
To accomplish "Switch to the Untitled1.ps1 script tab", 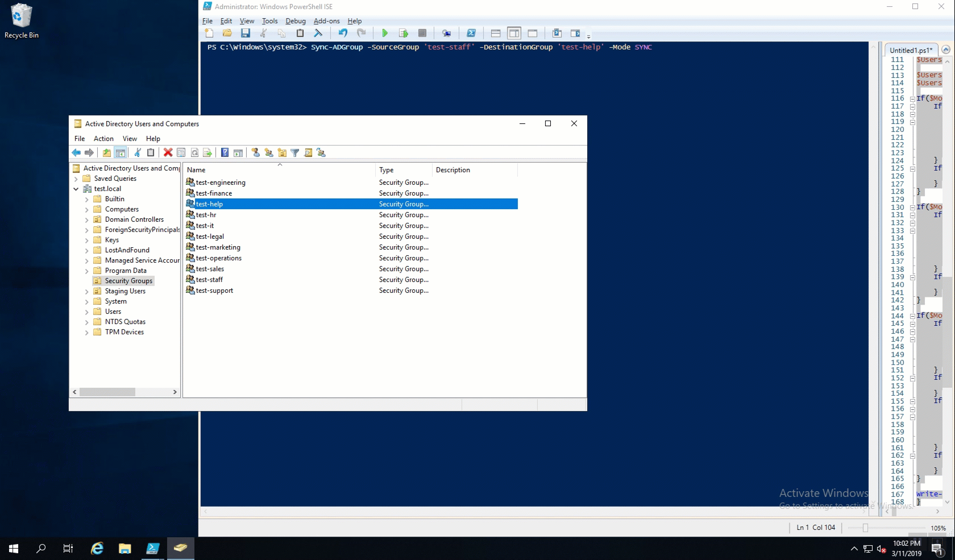I will (x=911, y=50).
